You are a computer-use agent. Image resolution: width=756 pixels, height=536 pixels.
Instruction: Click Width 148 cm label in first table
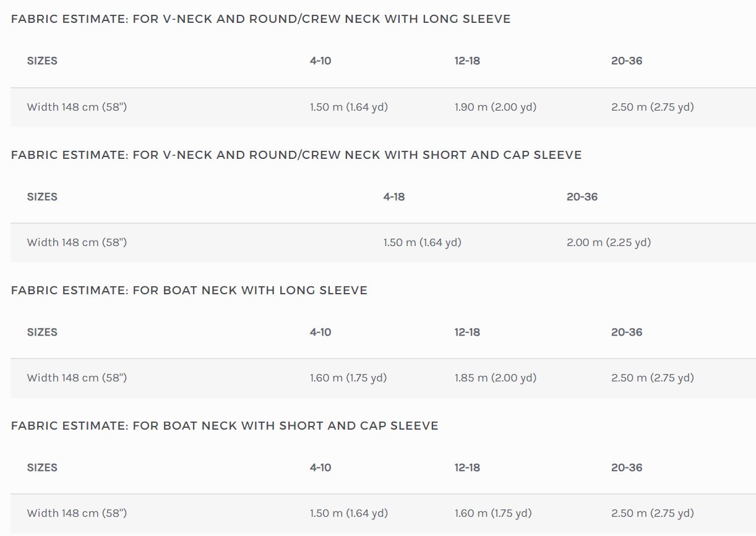coord(77,107)
